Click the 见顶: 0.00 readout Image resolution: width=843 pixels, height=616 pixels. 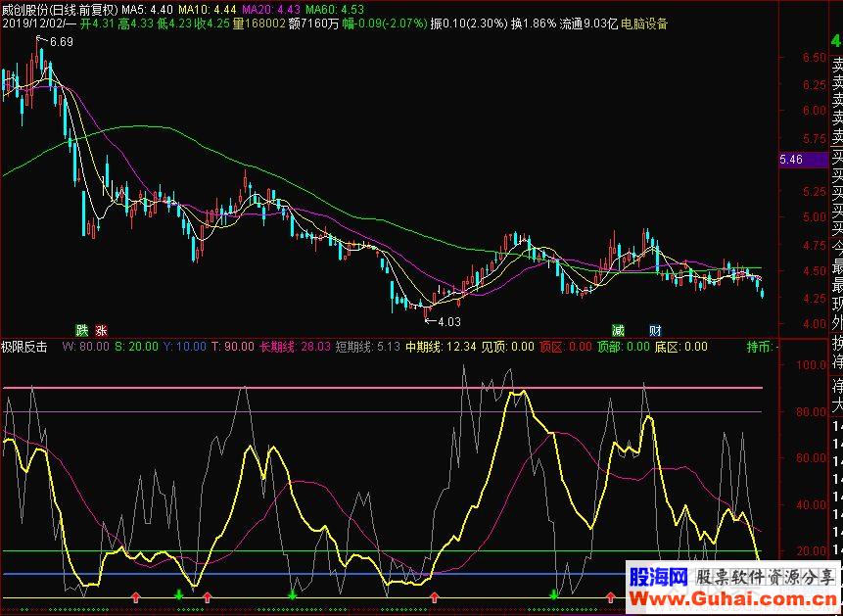pos(507,347)
